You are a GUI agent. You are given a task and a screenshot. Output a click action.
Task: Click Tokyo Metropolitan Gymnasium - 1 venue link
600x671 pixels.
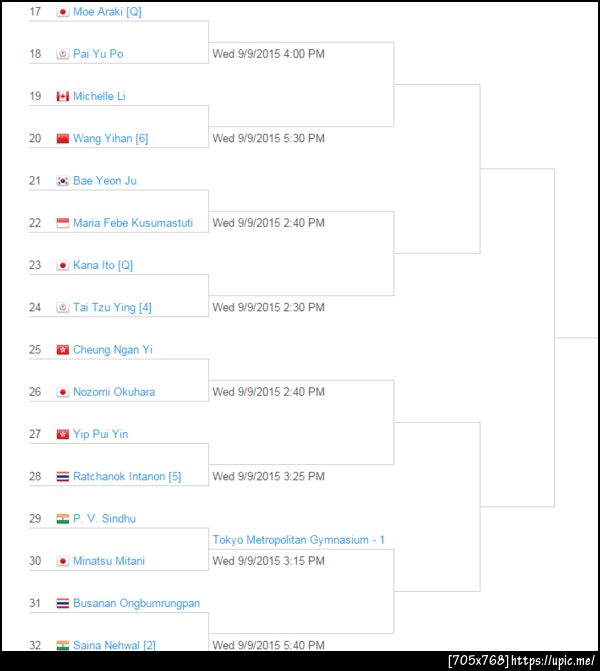[298, 540]
